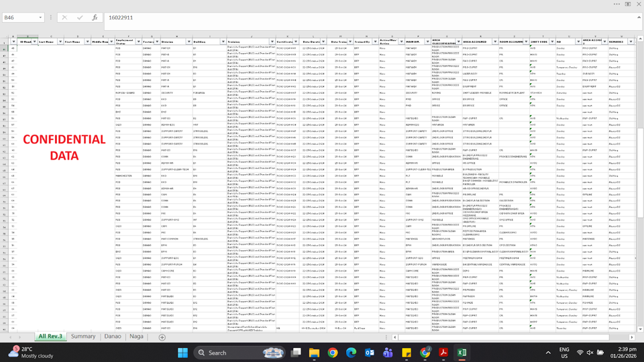Open the Trained By filter dropdown

(375, 42)
